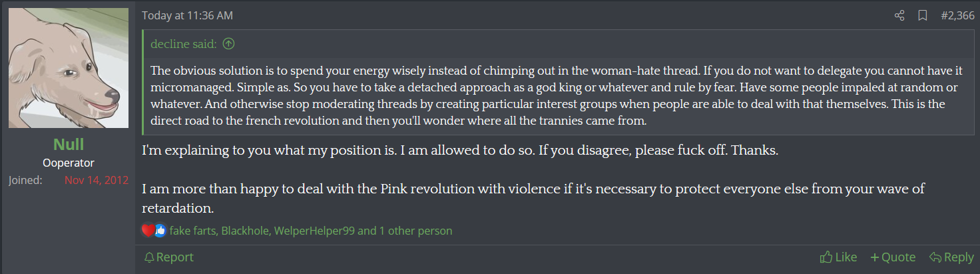Open Null's user profile via username
Viewport: 980px width, 274px height.
click(69, 145)
